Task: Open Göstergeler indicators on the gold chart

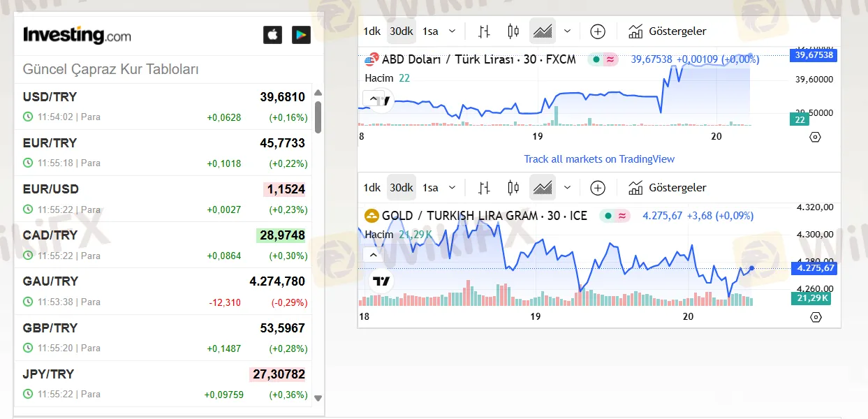Action: pos(668,187)
